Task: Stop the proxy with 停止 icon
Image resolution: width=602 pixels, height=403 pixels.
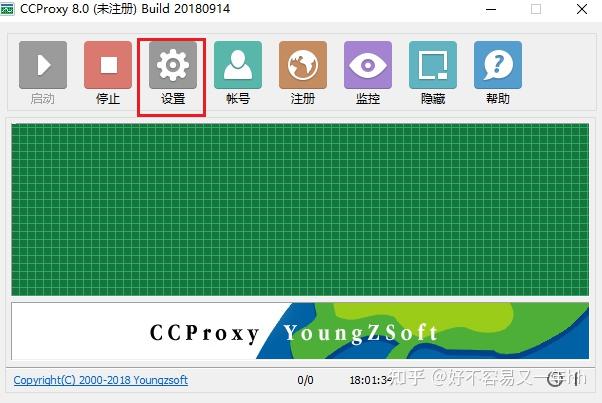Action: click(108, 65)
